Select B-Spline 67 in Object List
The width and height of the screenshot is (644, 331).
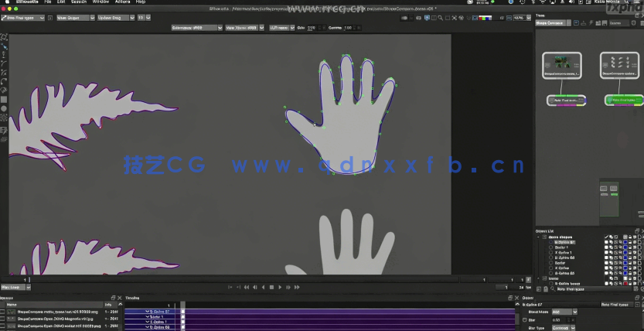pyautogui.click(x=566, y=241)
